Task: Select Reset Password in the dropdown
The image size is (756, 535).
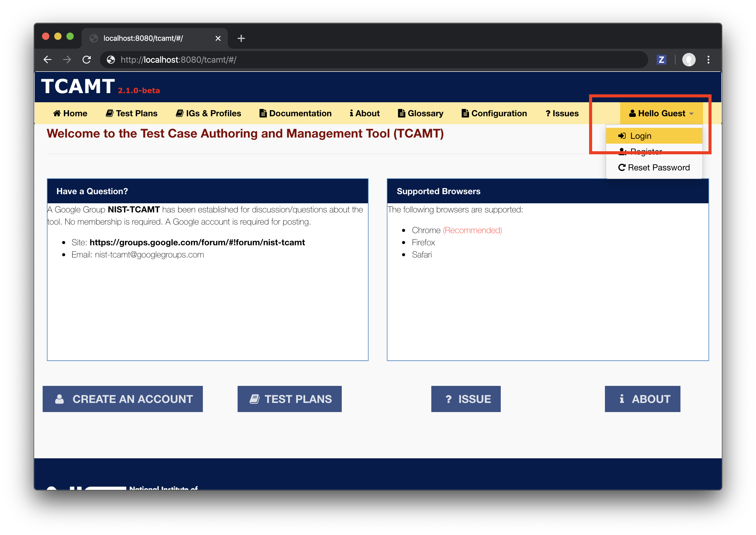Action: (654, 167)
